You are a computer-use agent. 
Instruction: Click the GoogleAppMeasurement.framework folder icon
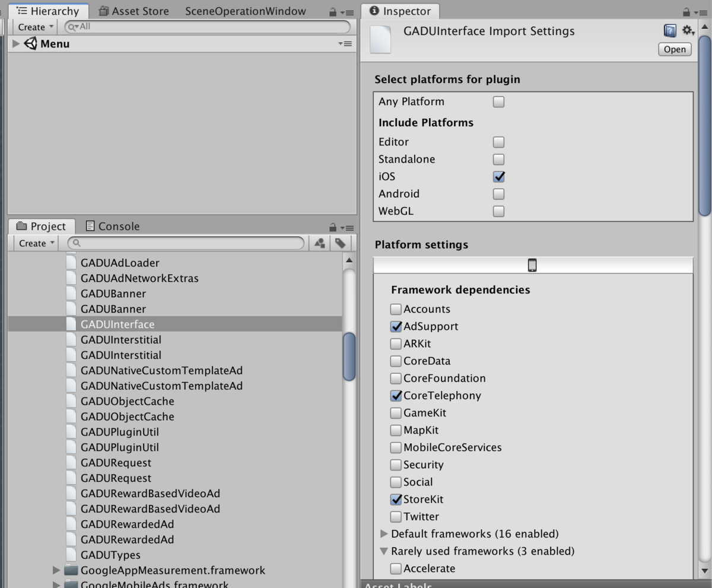(71, 570)
